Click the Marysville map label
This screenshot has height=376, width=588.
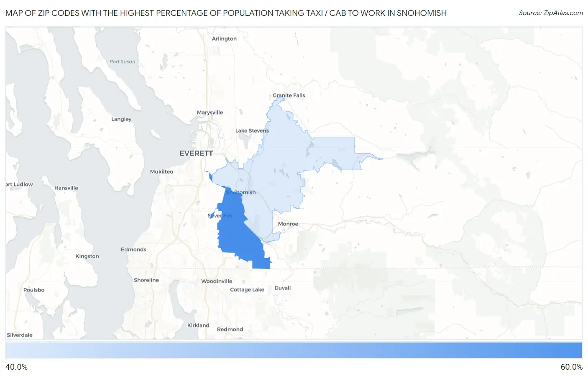(210, 113)
